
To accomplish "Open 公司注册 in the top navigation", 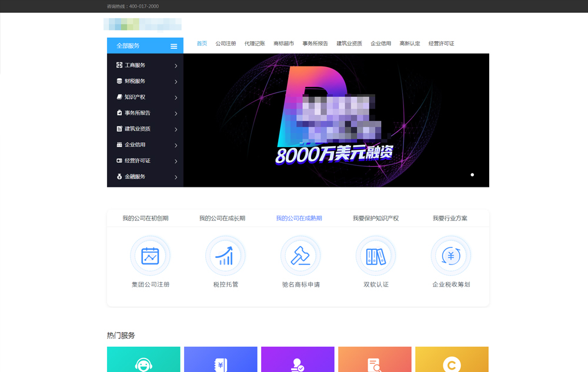I will (226, 43).
